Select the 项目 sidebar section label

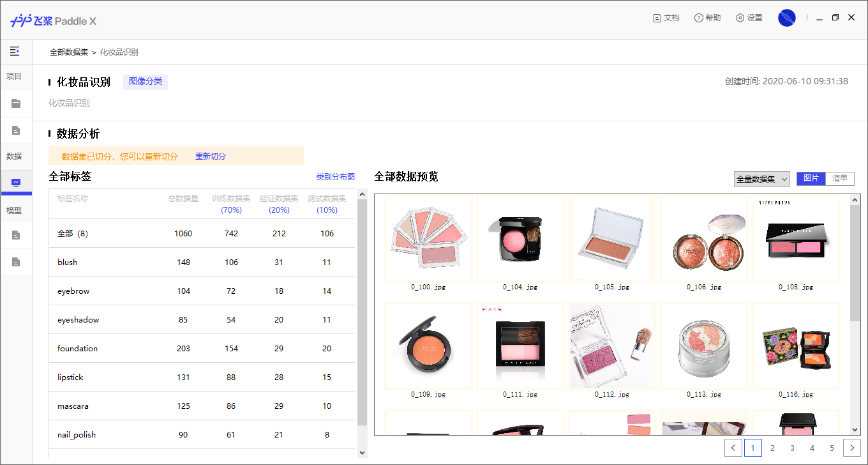coord(14,77)
